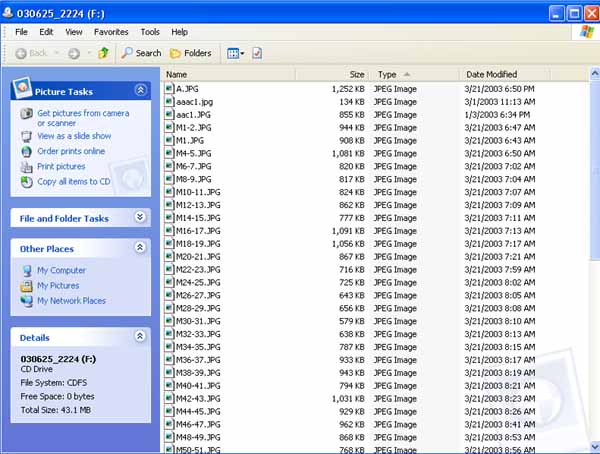Open My Pictures link

click(58, 286)
